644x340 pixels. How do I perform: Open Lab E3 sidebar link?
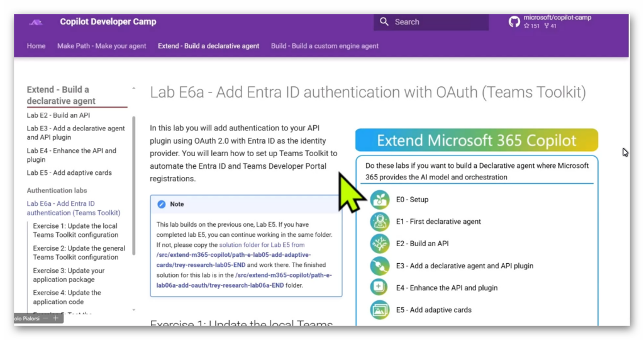click(x=75, y=133)
